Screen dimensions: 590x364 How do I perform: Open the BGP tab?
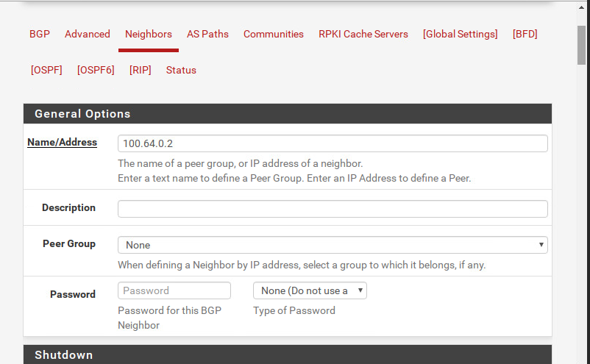point(40,34)
